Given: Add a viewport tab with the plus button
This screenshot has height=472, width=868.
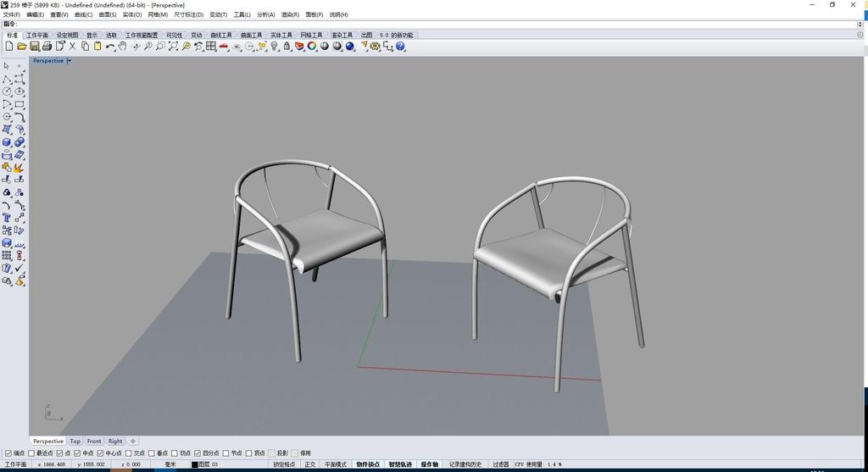Looking at the screenshot, I should pyautogui.click(x=133, y=441).
